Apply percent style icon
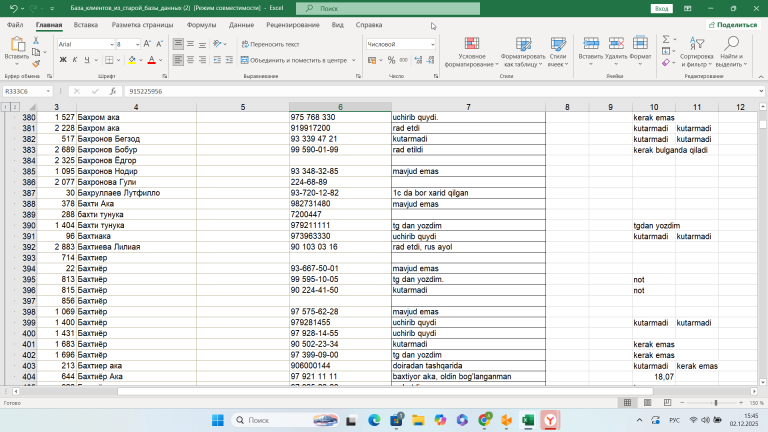768x432 pixels. click(x=391, y=60)
